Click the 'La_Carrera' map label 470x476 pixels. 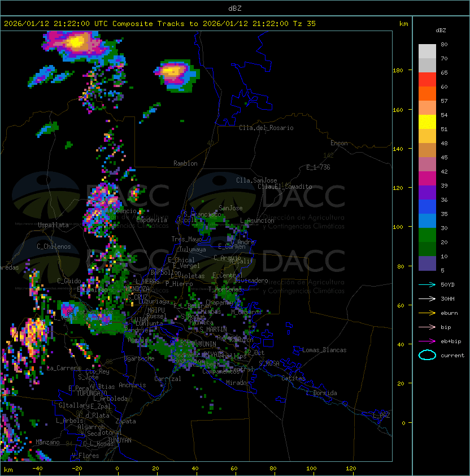click(64, 368)
